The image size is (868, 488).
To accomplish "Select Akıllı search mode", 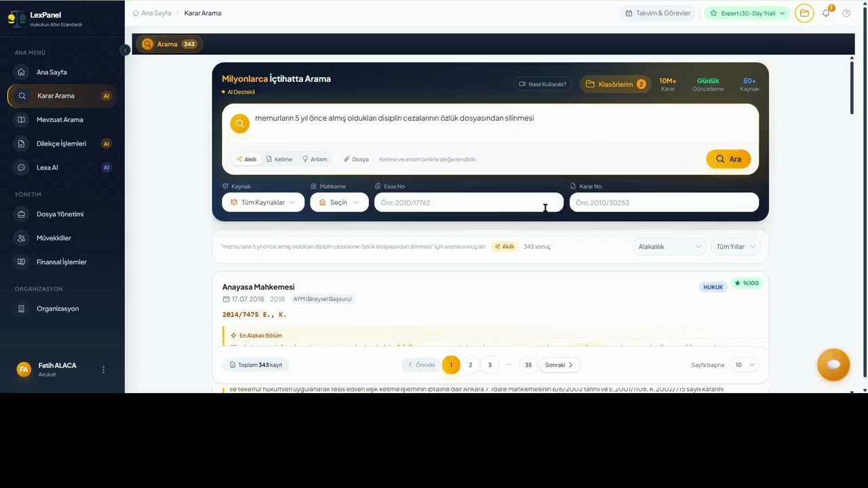I will click(246, 159).
